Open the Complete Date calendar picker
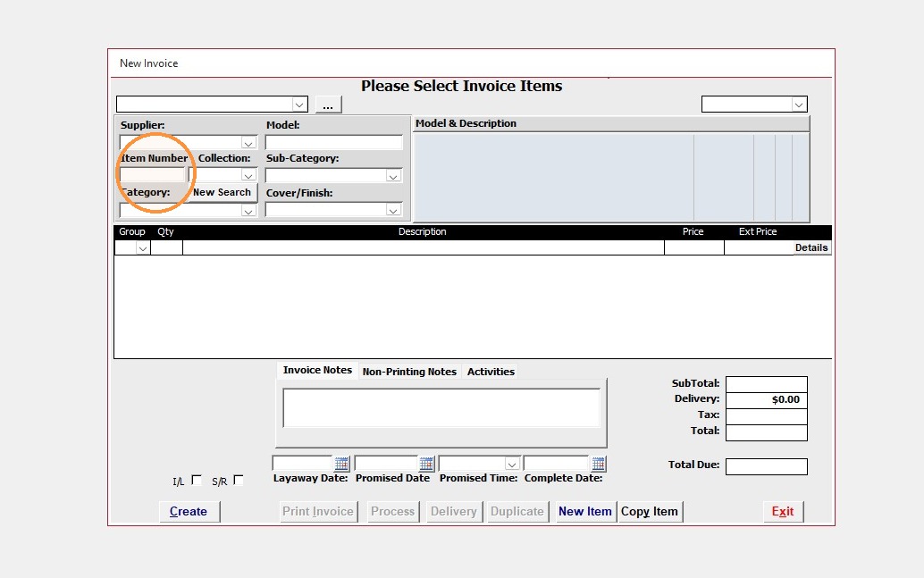924x578 pixels. (x=598, y=464)
